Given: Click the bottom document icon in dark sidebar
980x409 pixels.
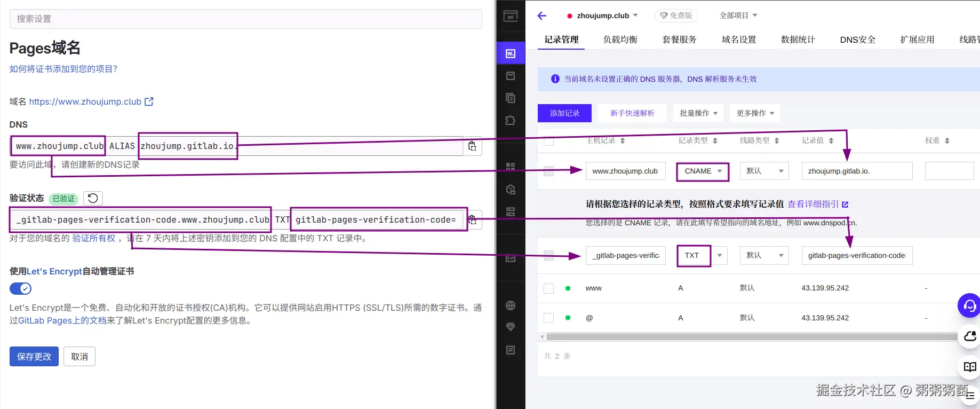Looking at the screenshot, I should 511,350.
